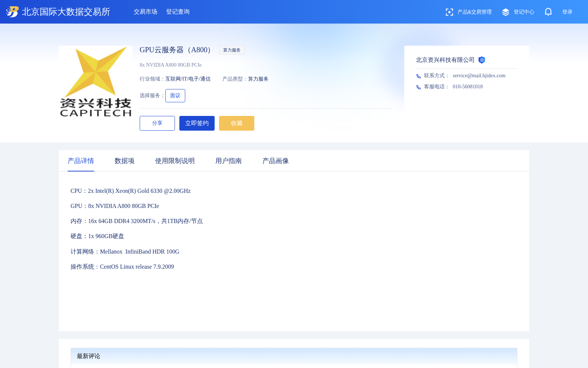Click the company name 北京资兴科技有限公司

click(445, 60)
